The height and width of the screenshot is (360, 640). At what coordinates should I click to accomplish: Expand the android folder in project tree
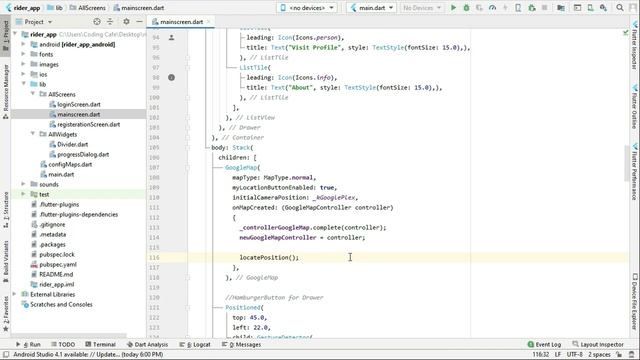[x=23, y=44]
